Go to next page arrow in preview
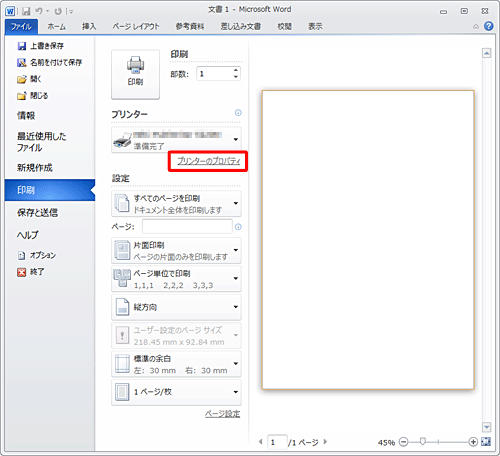Image resolution: width=500 pixels, height=456 pixels. click(x=325, y=442)
